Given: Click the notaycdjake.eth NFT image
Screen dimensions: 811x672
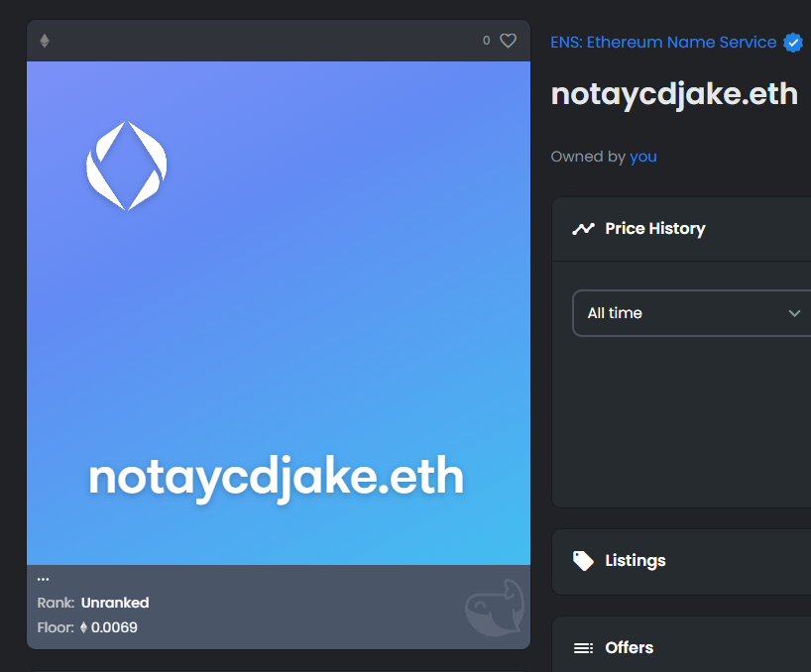Looking at the screenshot, I should click(x=279, y=313).
